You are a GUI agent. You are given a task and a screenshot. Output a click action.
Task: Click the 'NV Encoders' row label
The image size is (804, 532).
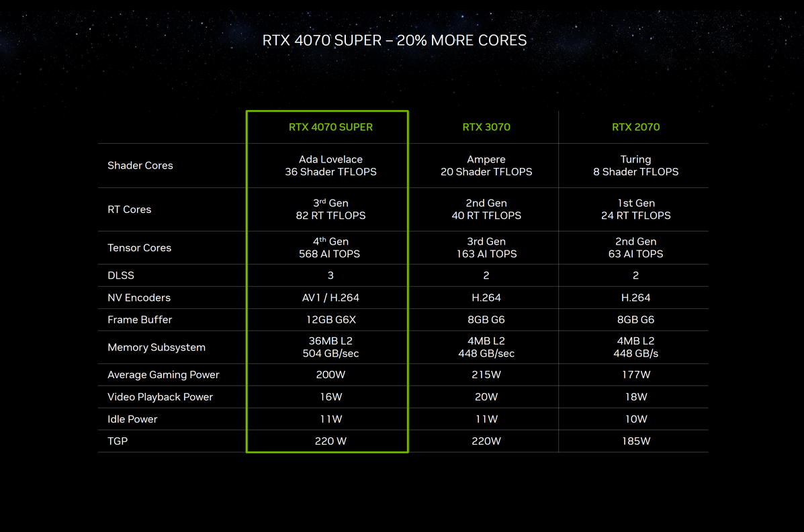click(139, 298)
